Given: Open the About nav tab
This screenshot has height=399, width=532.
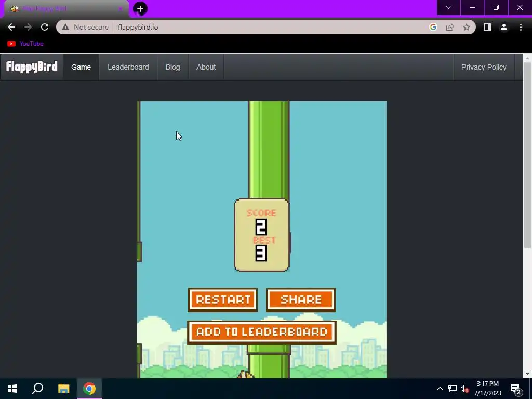Looking at the screenshot, I should [206, 67].
